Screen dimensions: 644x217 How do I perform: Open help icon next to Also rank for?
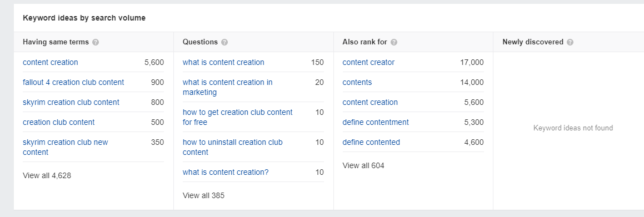[x=394, y=42]
